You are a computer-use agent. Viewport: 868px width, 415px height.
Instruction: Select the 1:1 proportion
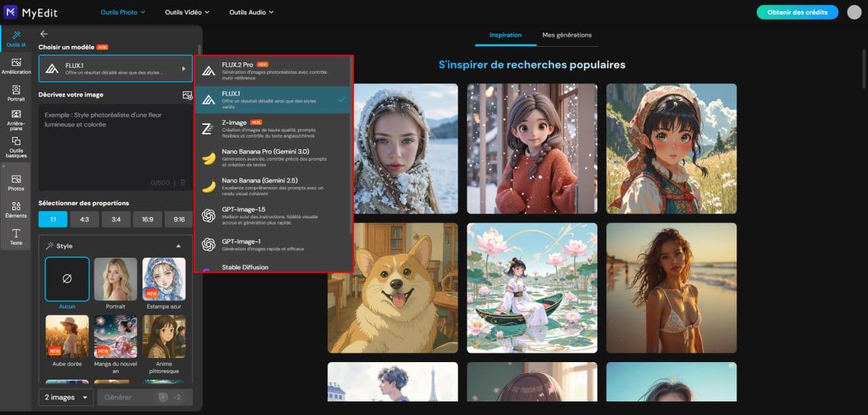tap(53, 219)
